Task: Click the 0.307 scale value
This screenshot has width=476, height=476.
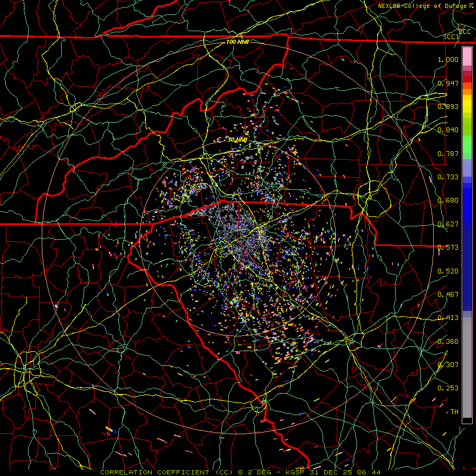Action: pos(448,365)
